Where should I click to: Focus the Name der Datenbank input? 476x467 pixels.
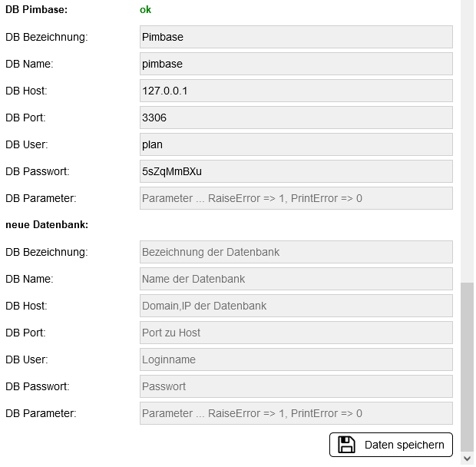(296, 279)
